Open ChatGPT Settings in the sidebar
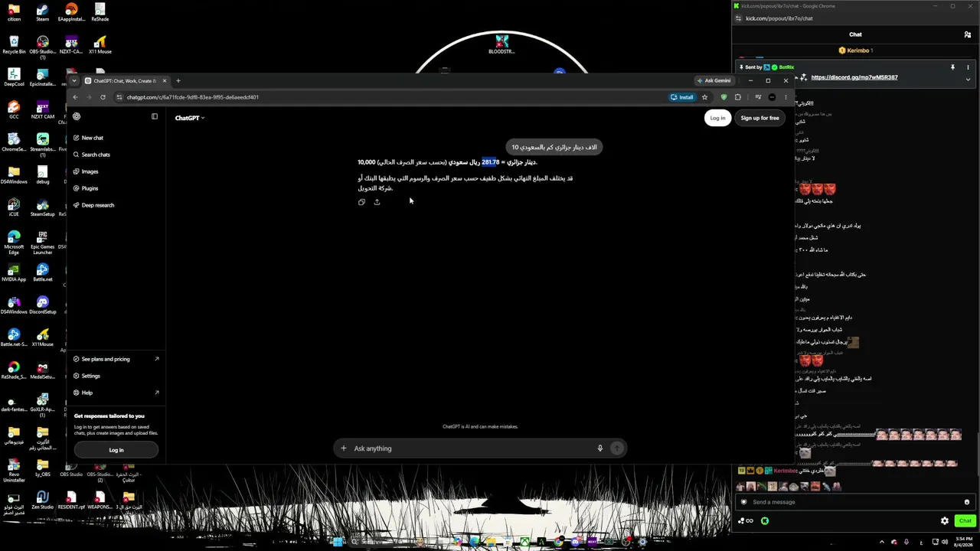The height and width of the screenshot is (551, 980). pos(116,376)
